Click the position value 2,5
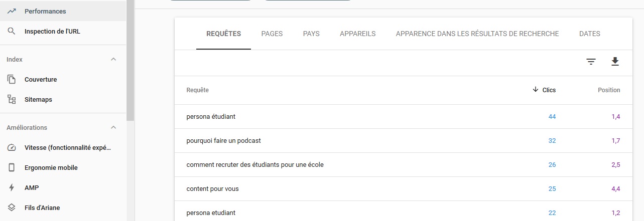The width and height of the screenshot is (644, 221). coord(616,165)
